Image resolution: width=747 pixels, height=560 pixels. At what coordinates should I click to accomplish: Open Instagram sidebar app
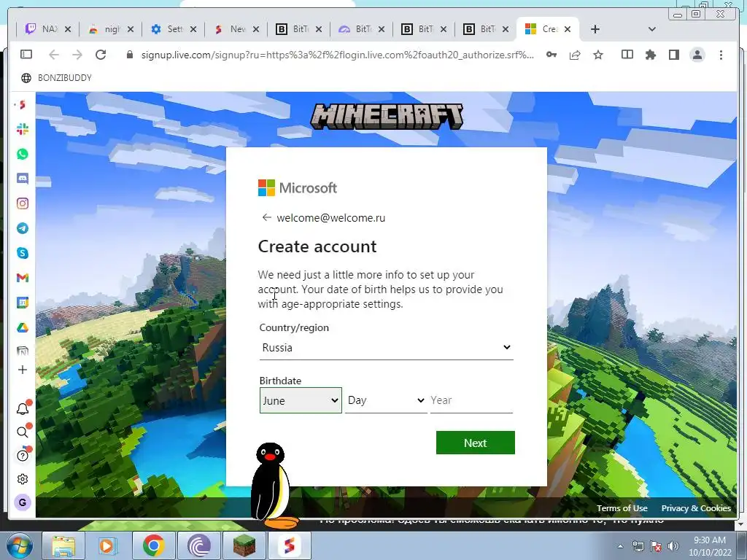[23, 203]
